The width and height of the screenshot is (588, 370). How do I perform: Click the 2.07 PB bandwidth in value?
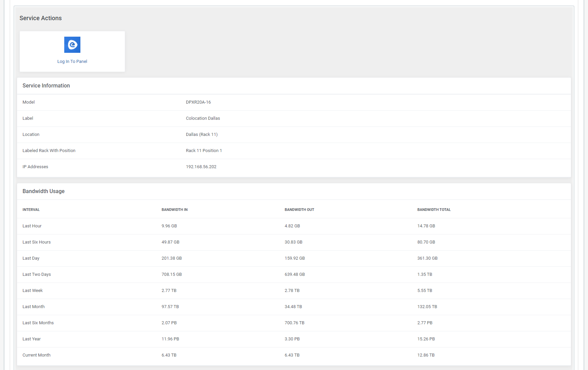click(x=169, y=323)
